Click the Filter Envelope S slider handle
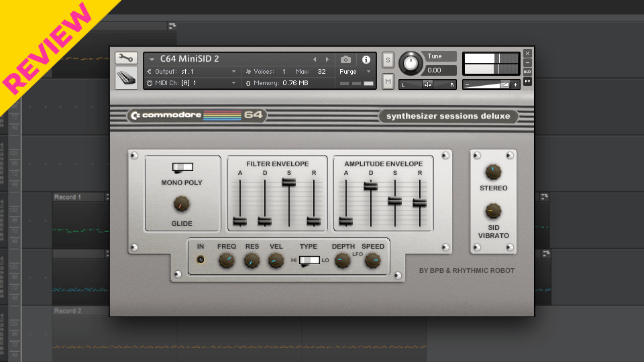The image size is (644, 362). pyautogui.click(x=288, y=182)
